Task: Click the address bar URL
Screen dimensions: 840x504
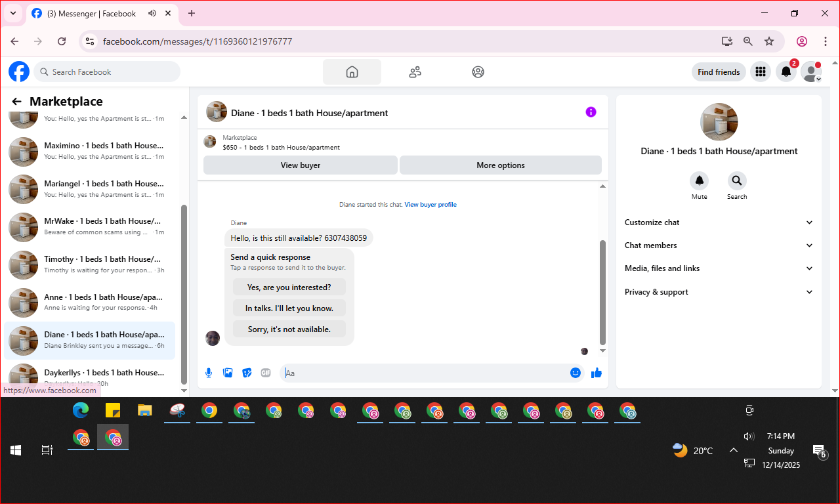Action: pyautogui.click(x=198, y=41)
